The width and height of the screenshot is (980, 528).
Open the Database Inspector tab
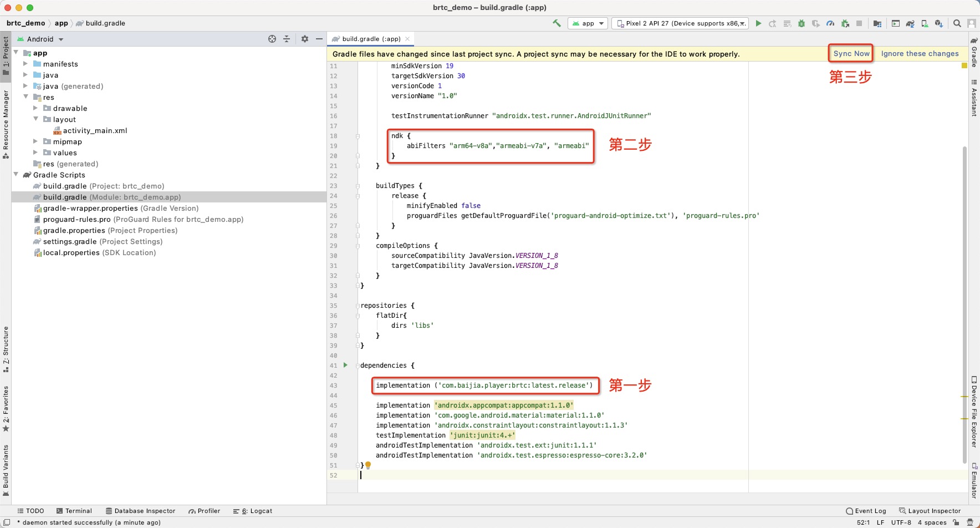[141, 511]
